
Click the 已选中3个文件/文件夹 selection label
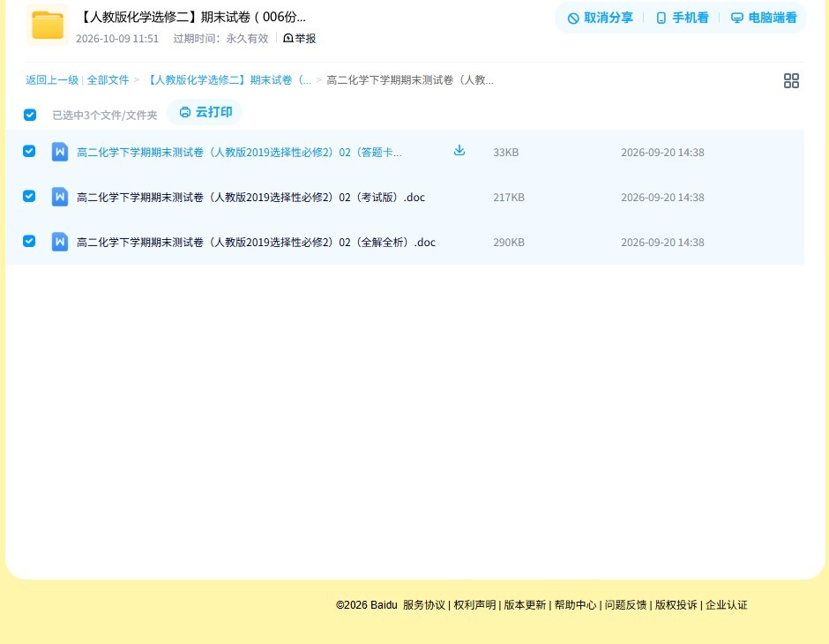(105, 116)
